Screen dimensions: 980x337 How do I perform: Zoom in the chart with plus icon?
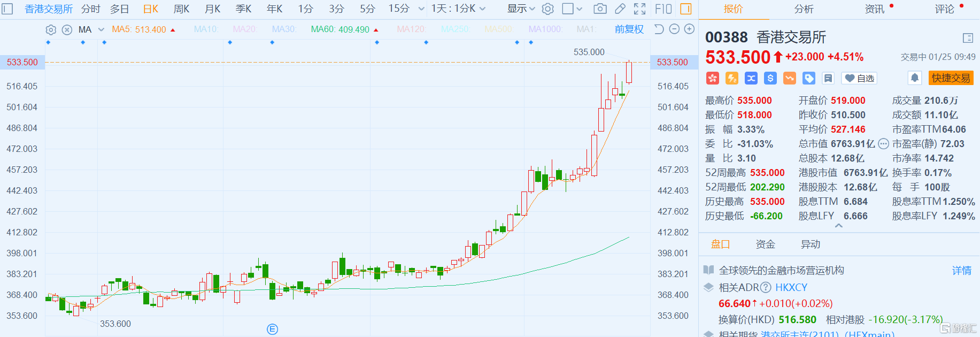(x=690, y=29)
